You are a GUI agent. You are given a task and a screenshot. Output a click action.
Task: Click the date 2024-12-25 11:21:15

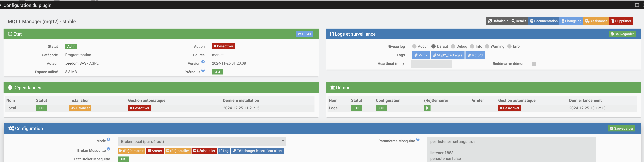point(241,108)
